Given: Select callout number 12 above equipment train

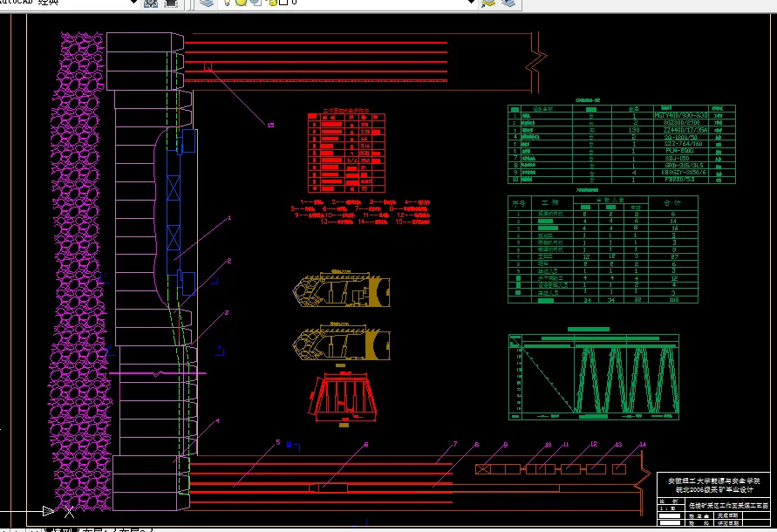Looking at the screenshot, I should pyautogui.click(x=594, y=444).
